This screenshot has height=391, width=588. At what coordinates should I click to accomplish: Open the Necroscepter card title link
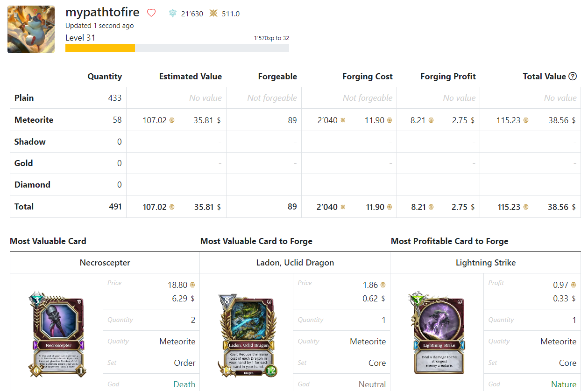105,263
